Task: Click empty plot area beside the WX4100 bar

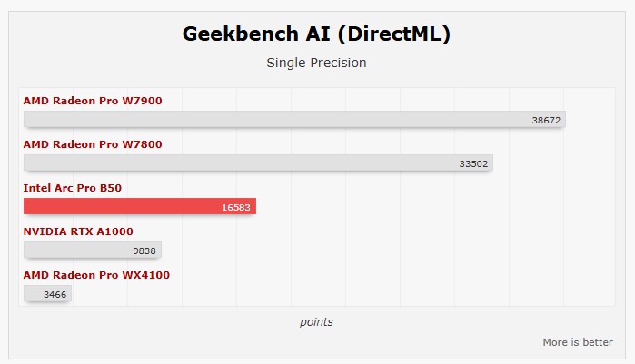Action: (345, 293)
